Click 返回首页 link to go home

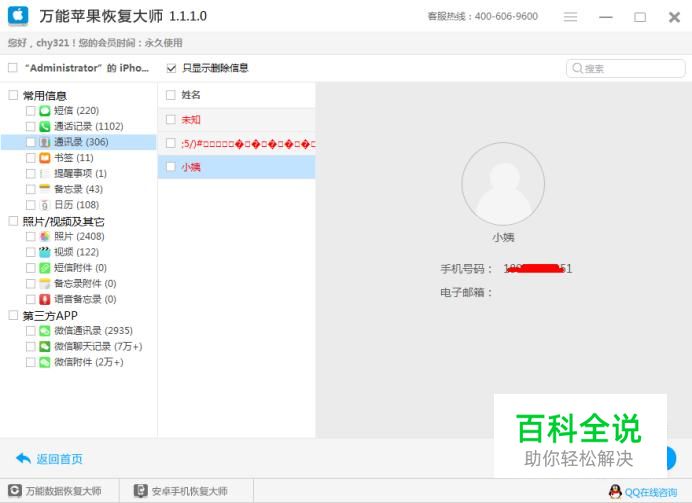point(60,459)
